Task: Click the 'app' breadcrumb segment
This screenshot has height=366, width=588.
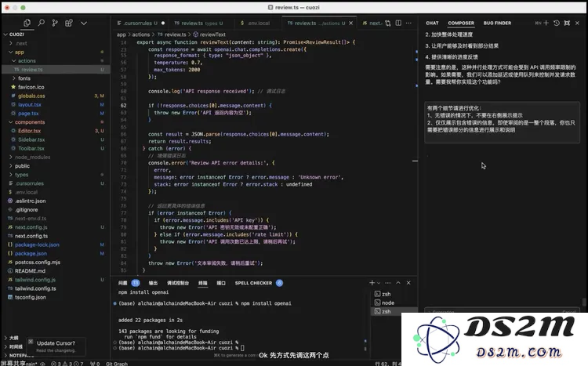Action: [x=121, y=34]
